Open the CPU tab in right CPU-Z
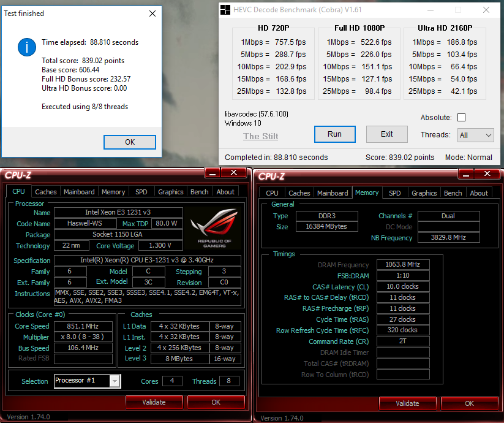Image resolution: width=504 pixels, height=423 pixels. pyautogui.click(x=272, y=193)
